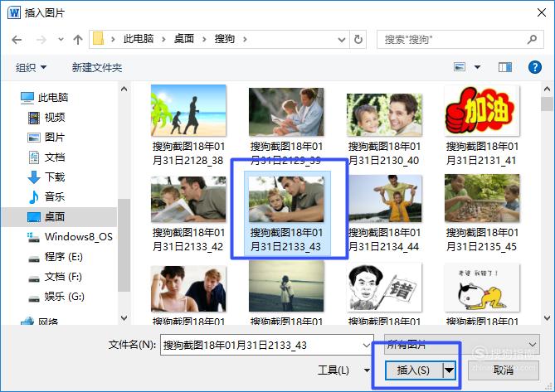Click the search magnifier icon
Screen dimensions: 555x392
click(x=532, y=39)
